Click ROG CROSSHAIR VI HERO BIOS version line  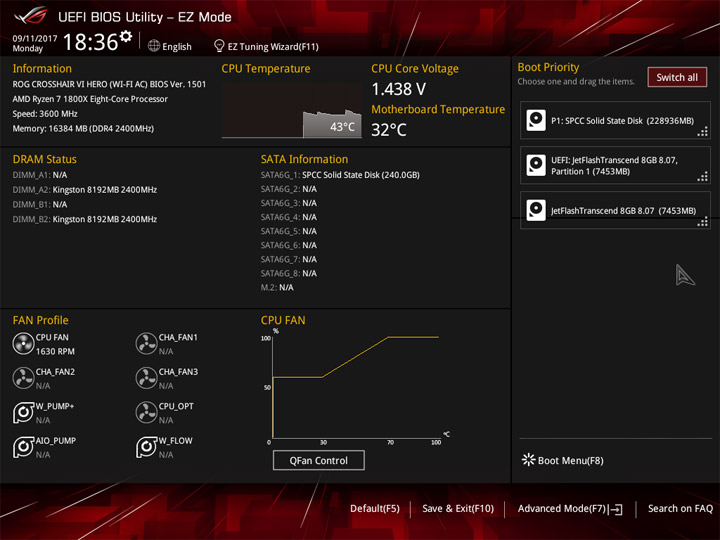[109, 84]
